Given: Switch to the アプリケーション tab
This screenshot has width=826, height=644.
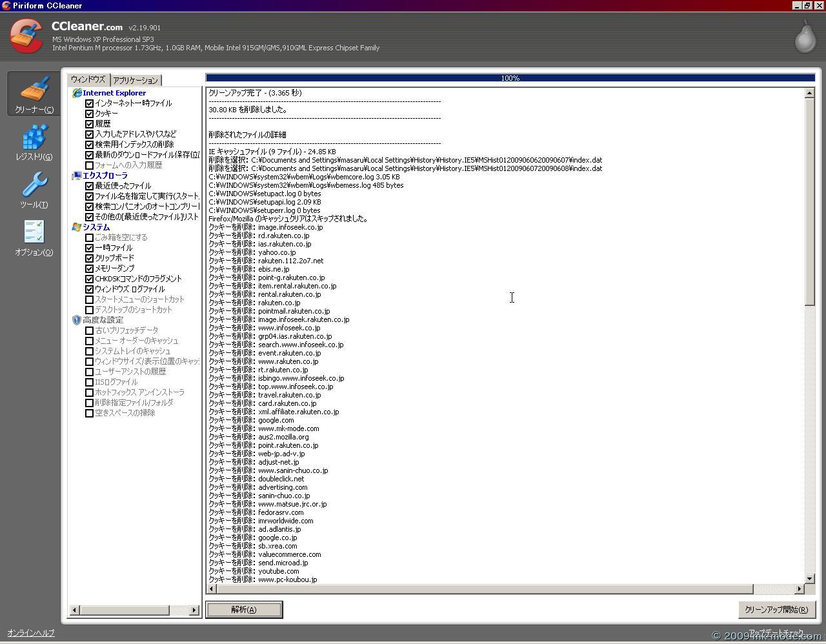Looking at the screenshot, I should 136,81.
